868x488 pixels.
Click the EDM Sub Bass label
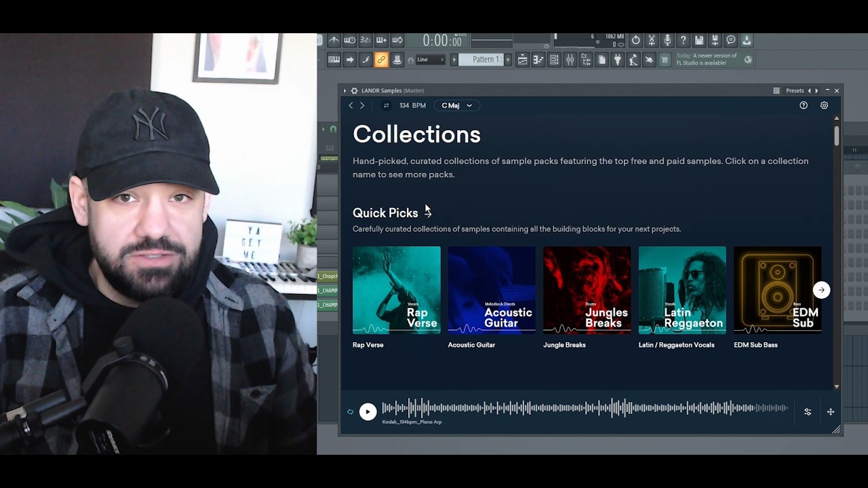tap(755, 345)
